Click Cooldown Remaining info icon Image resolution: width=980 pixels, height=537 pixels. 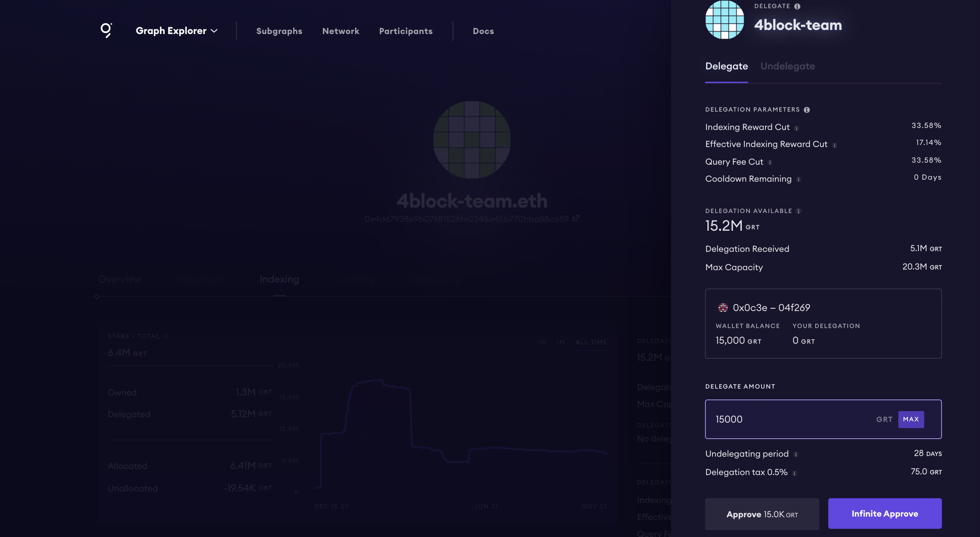tap(798, 180)
